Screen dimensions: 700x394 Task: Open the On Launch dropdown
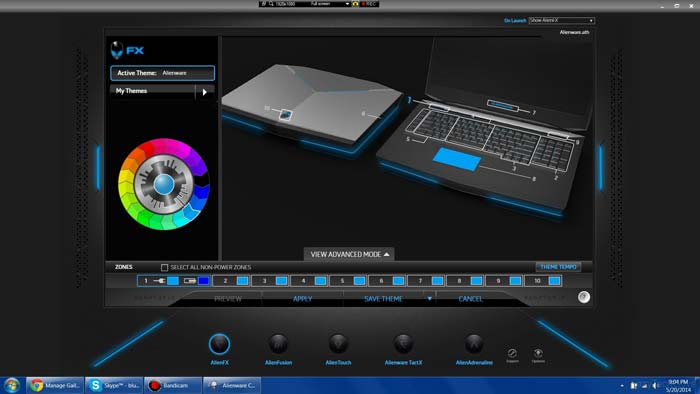(562, 21)
